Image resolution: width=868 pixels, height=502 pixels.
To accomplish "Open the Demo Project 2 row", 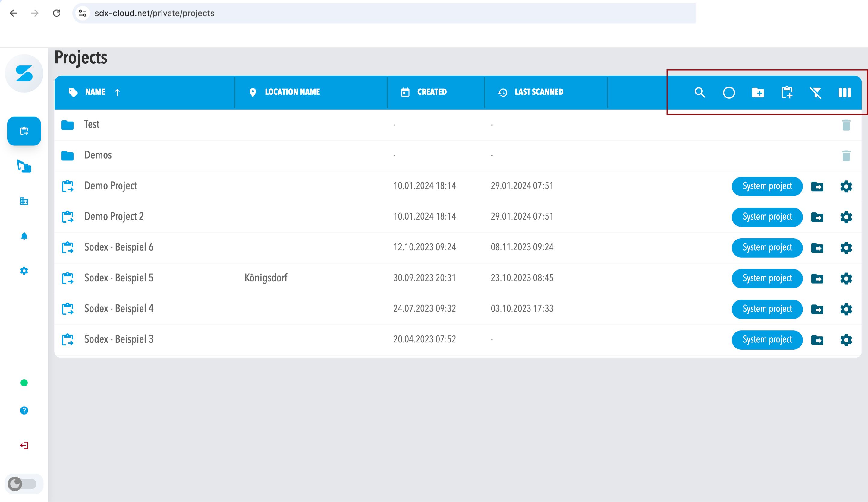I will [x=458, y=217].
